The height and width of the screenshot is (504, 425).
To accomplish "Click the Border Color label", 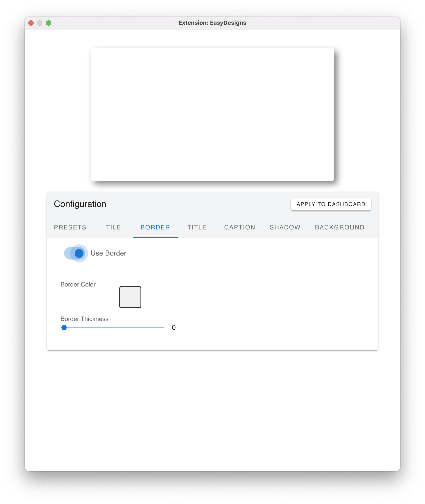I will point(78,284).
